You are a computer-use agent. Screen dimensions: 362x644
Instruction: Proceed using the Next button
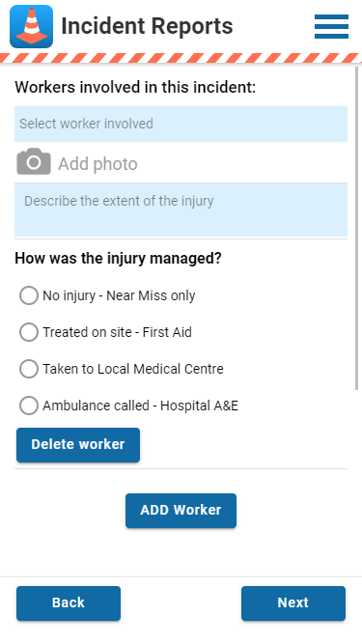pos(293,602)
